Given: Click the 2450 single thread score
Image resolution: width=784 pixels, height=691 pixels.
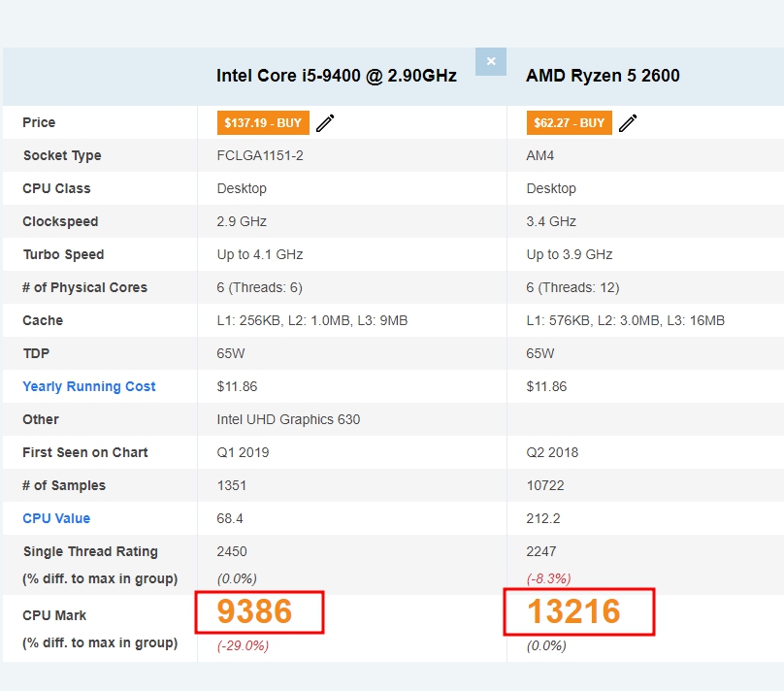Looking at the screenshot, I should [232, 551].
